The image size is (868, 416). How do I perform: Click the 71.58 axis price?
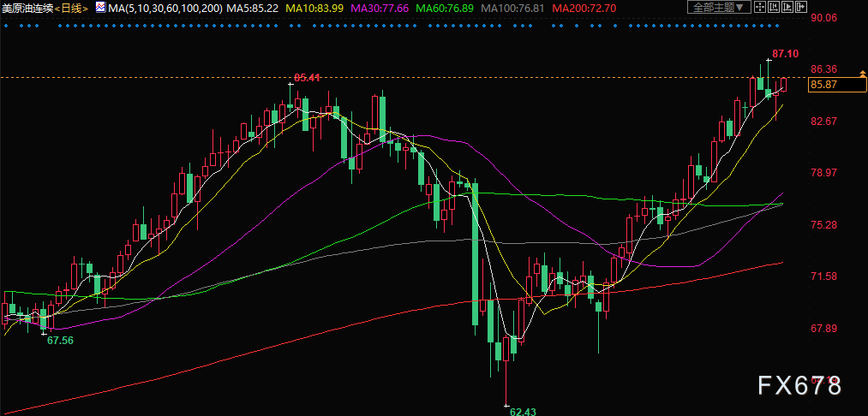pos(823,276)
